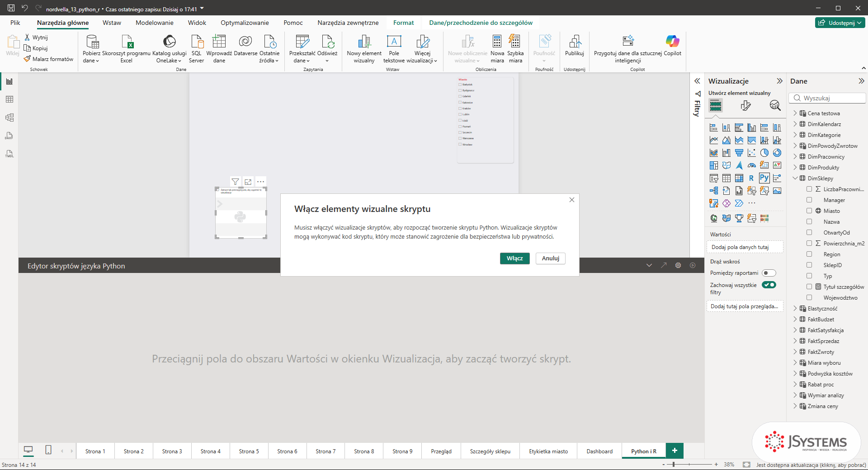This screenshot has width=868, height=470.
Task: Select the Python visual icon in Wizualizacje
Action: pos(764,178)
